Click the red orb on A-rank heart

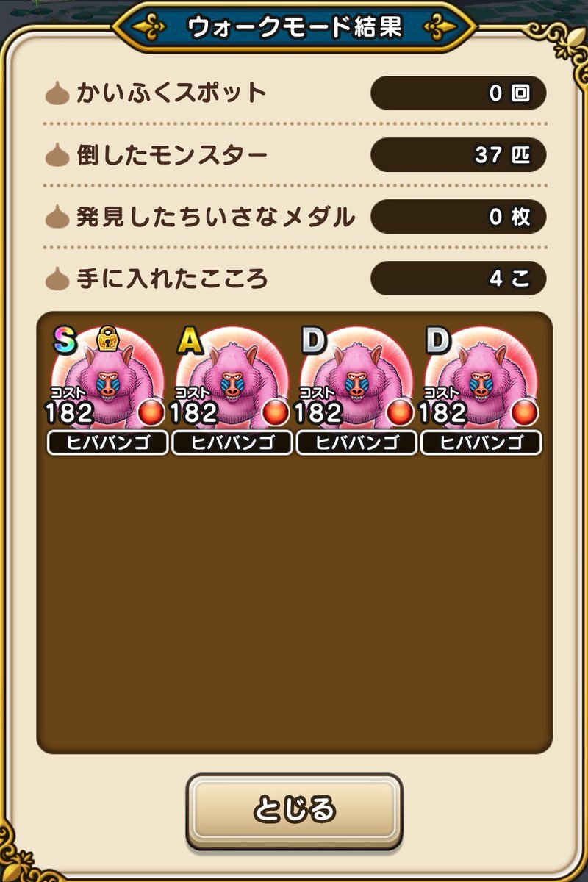point(276,412)
